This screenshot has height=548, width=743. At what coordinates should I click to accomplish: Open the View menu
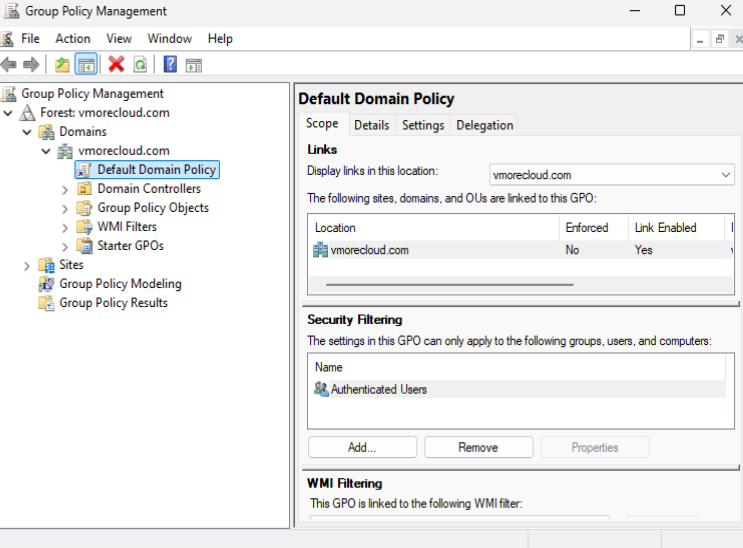119,38
